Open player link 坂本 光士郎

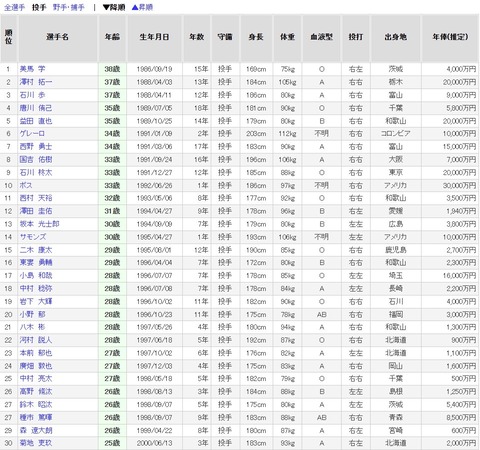39,224
